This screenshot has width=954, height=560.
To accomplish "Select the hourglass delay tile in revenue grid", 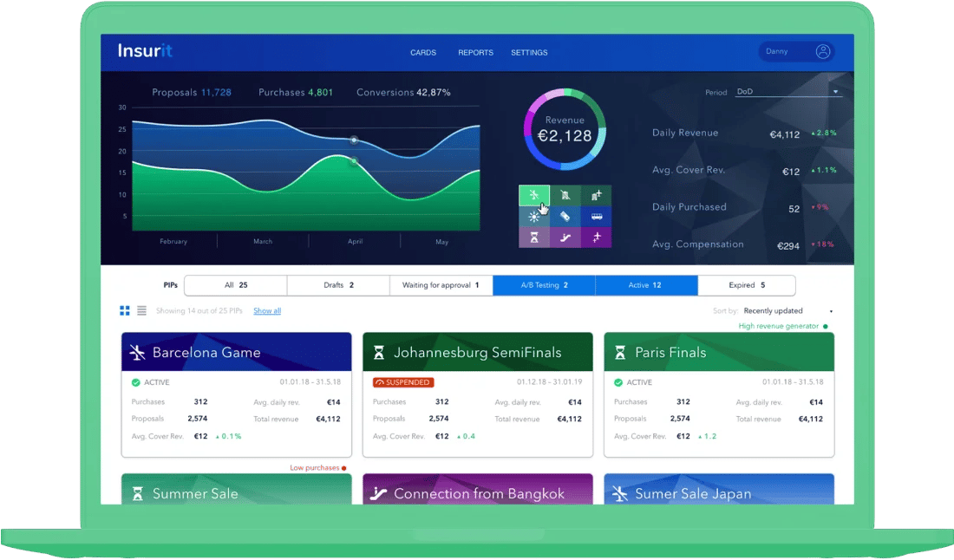I will tap(533, 238).
